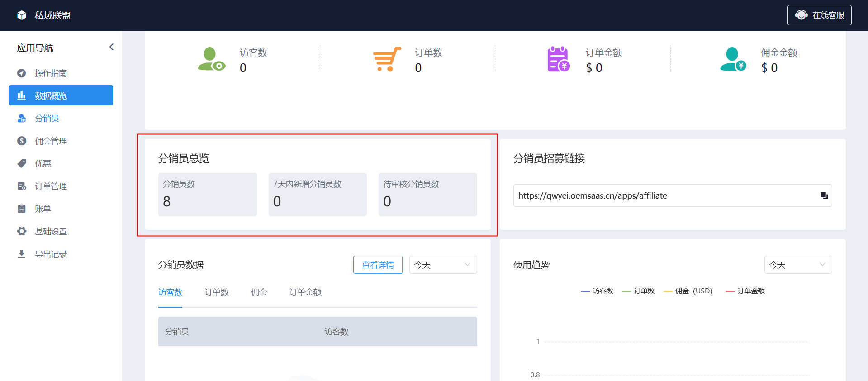Toggle 订单金额 legend in trend chart

pyautogui.click(x=745, y=291)
